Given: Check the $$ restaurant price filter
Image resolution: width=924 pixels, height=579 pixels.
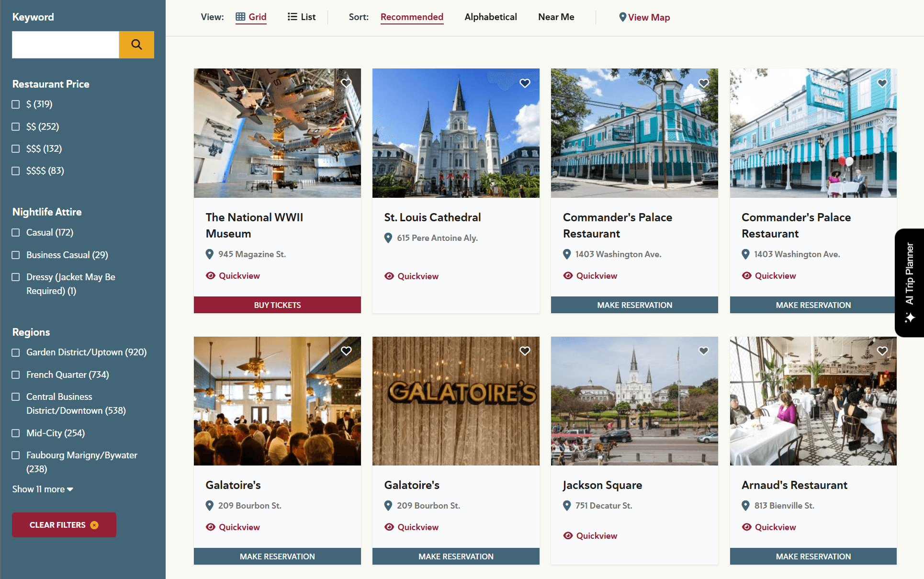Looking at the screenshot, I should [16, 127].
